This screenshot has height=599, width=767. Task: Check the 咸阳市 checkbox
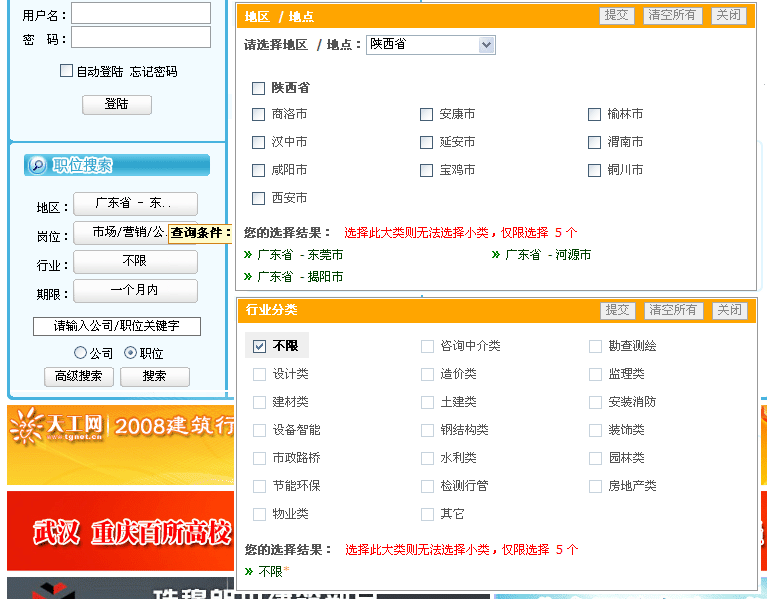(258, 170)
